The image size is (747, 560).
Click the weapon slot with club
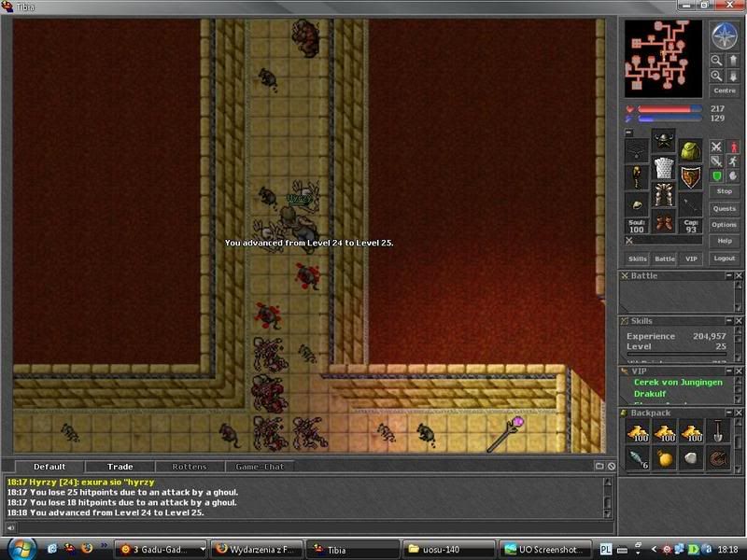pos(637,177)
